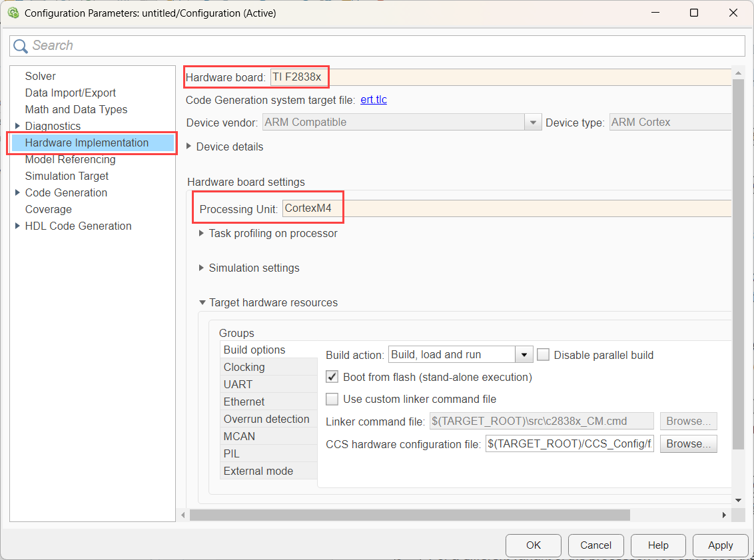Select the Ethernet group
The width and height of the screenshot is (754, 560).
[x=242, y=402]
